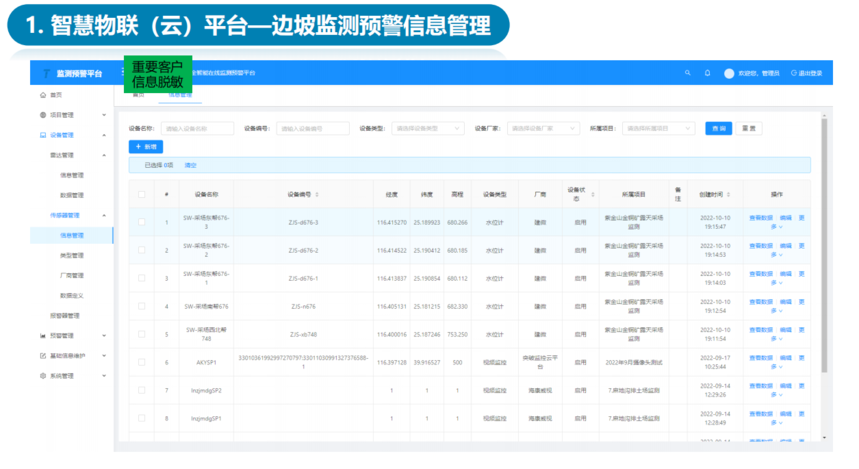This screenshot has height=469, width=859.
Task: Open the 设备厂家 filter dropdown
Action: tap(543, 128)
